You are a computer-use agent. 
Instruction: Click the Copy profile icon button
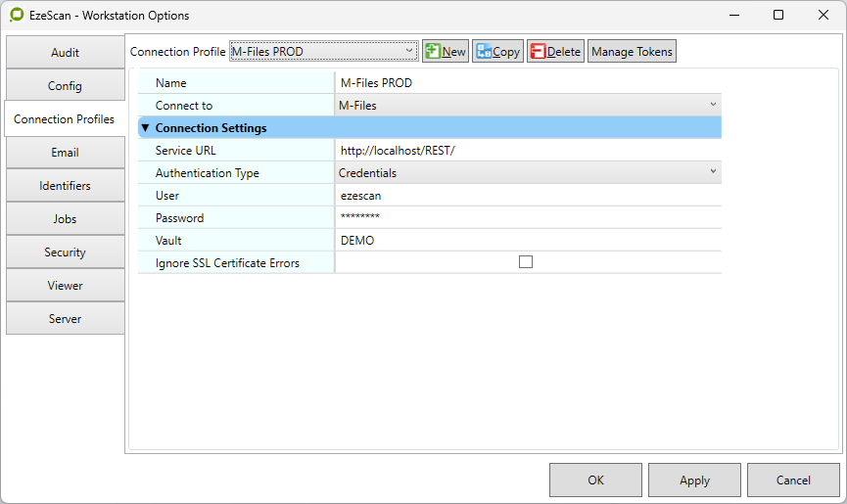click(497, 52)
